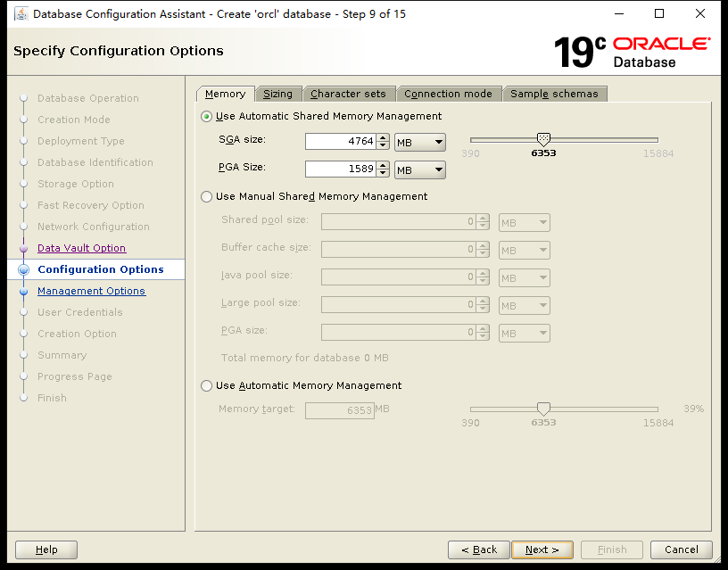Screen dimensions: 728x570
Task: Open the Buffer cache size unit dropdown
Action: (525, 250)
